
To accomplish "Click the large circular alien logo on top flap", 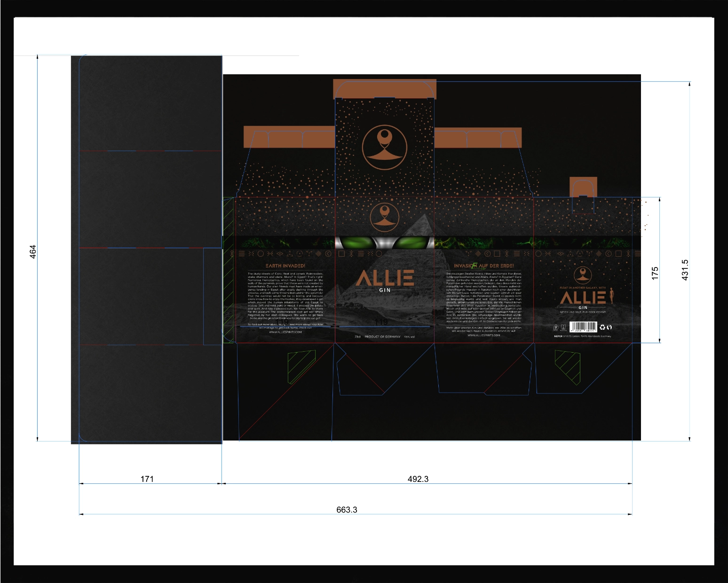I will point(385,148).
